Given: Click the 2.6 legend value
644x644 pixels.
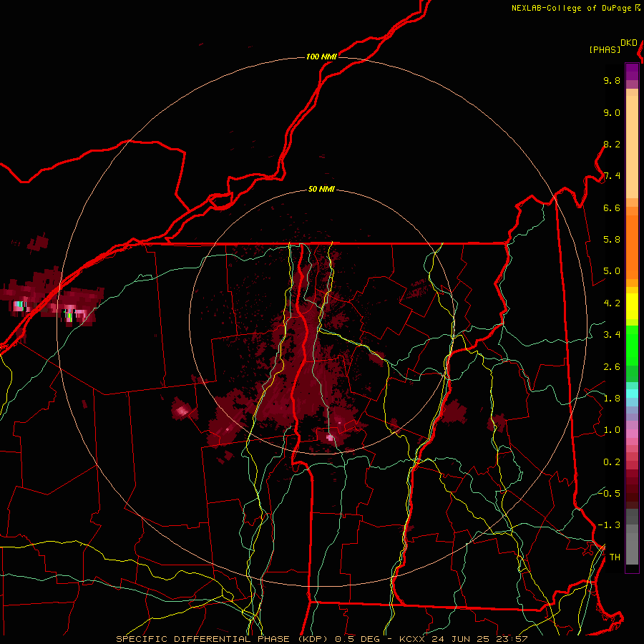Looking at the screenshot, I should (612, 367).
